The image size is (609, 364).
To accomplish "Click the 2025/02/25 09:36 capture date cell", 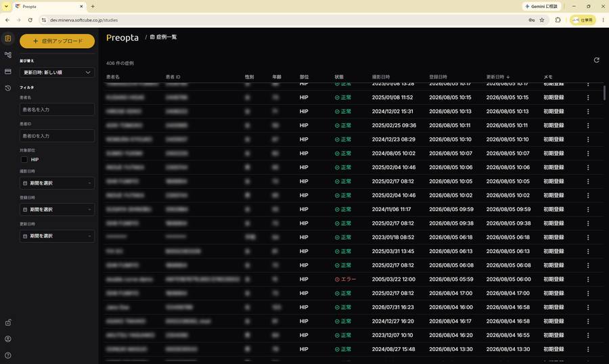I will (394, 125).
